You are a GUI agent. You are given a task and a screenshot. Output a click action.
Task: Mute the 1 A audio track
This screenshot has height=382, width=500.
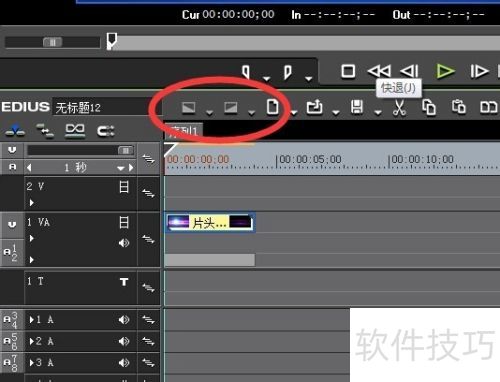click(x=124, y=320)
